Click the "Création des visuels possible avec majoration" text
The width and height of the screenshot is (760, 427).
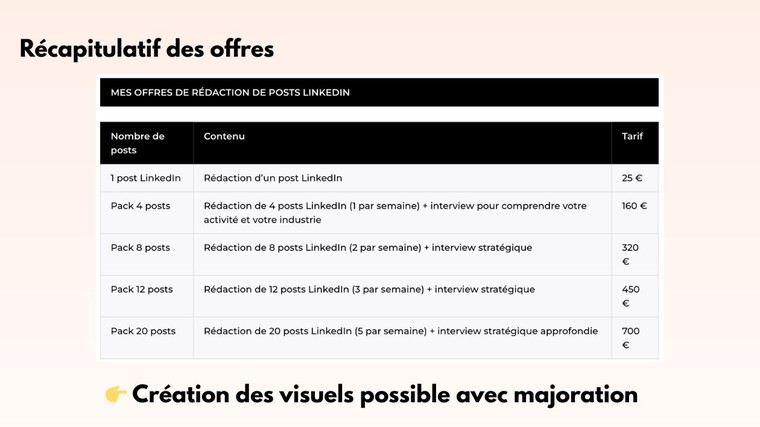point(385,395)
